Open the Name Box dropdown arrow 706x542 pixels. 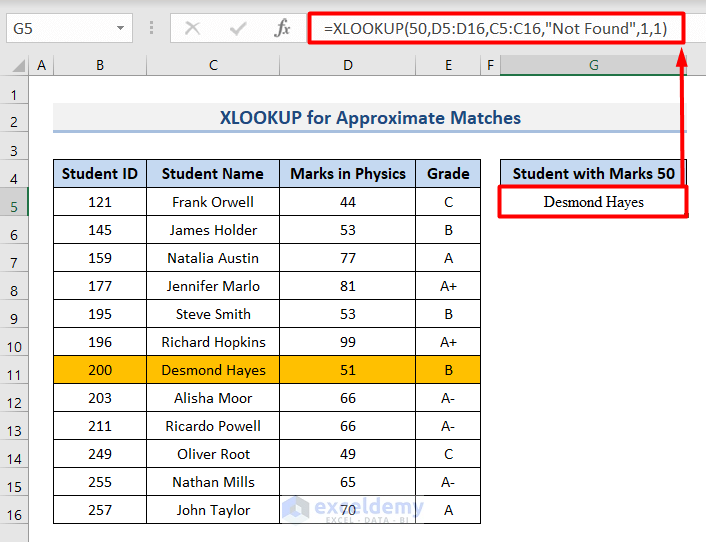[x=119, y=29]
